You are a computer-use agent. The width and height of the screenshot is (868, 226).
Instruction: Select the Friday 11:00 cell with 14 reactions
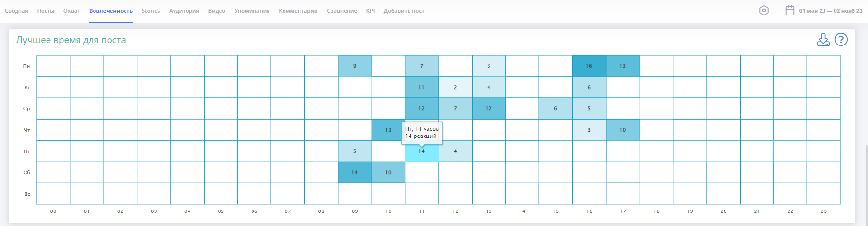(422, 151)
